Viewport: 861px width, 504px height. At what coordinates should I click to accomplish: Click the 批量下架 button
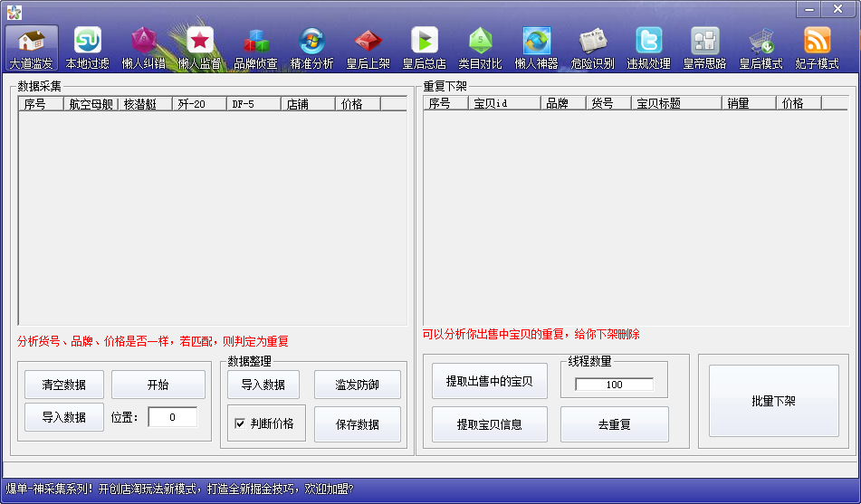tap(774, 401)
